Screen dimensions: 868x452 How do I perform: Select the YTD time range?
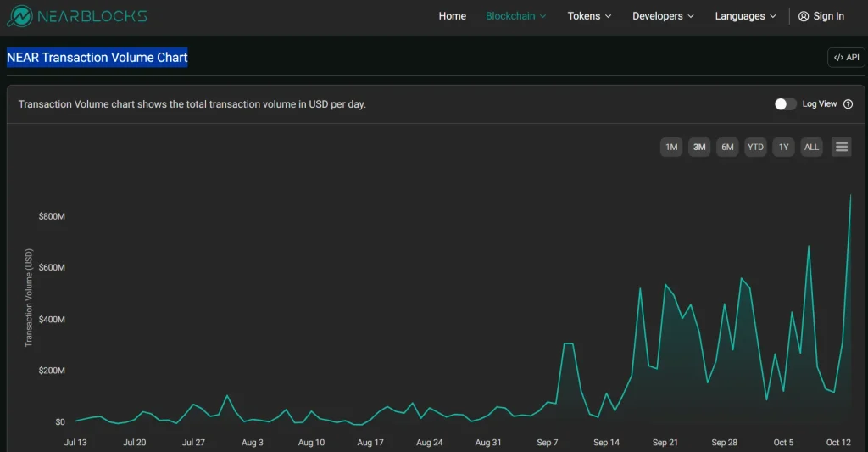point(755,147)
